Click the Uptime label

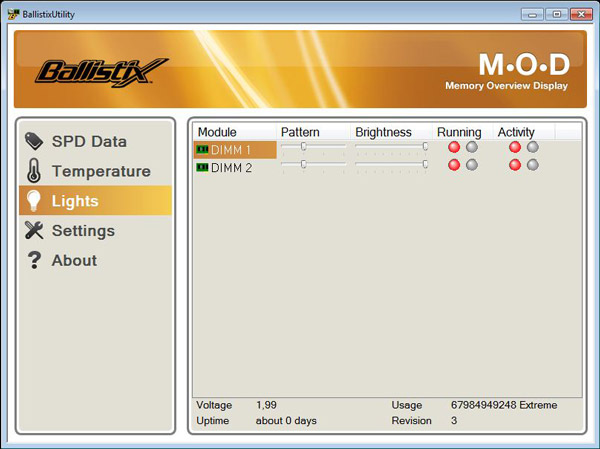point(213,421)
